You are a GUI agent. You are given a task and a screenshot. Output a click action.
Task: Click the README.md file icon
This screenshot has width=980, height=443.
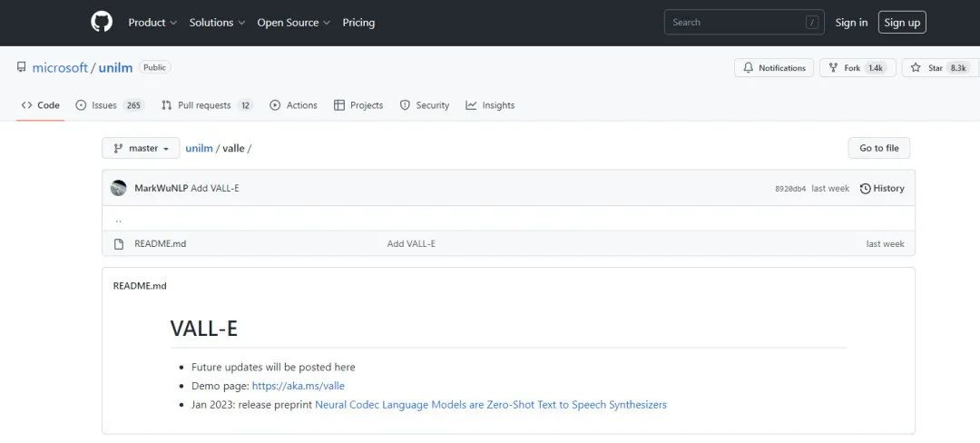(x=119, y=243)
